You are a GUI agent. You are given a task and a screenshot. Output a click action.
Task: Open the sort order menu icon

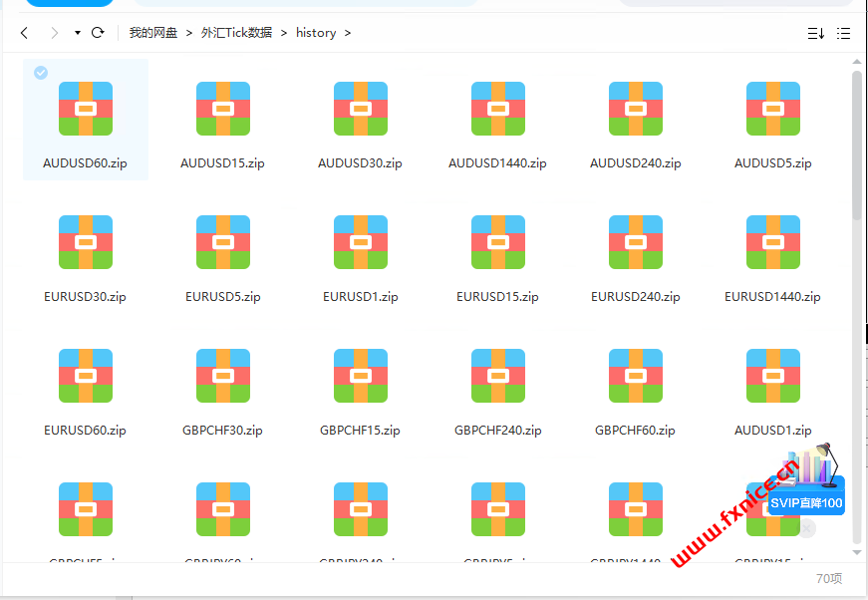[815, 33]
